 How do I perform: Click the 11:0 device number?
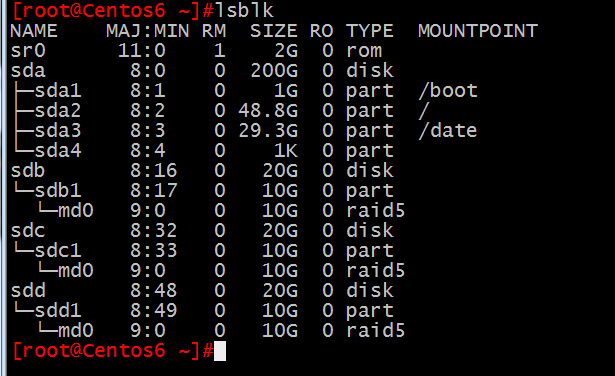pyautogui.click(x=142, y=51)
